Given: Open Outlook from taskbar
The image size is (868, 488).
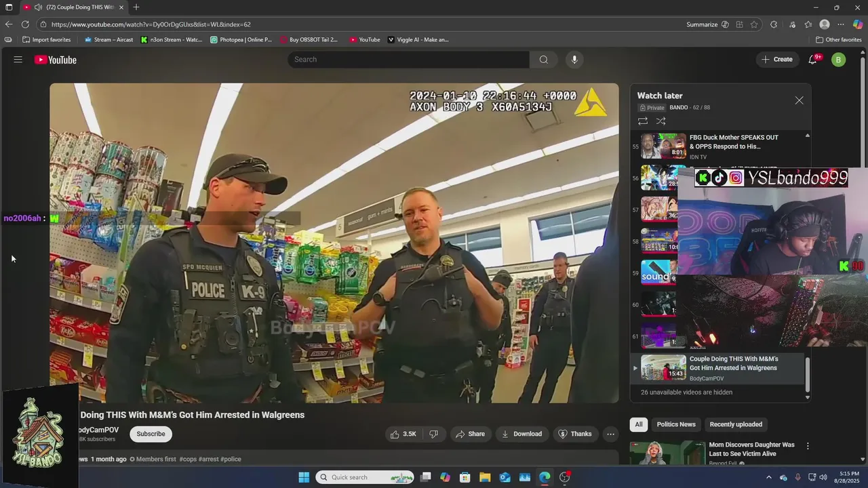Looking at the screenshot, I should [x=505, y=477].
